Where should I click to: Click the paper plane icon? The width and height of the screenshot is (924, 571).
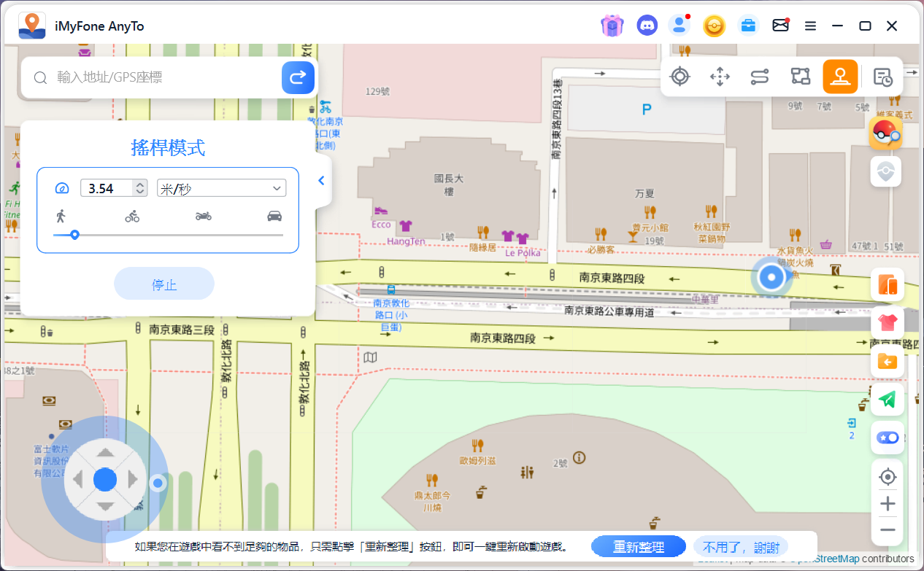click(887, 399)
